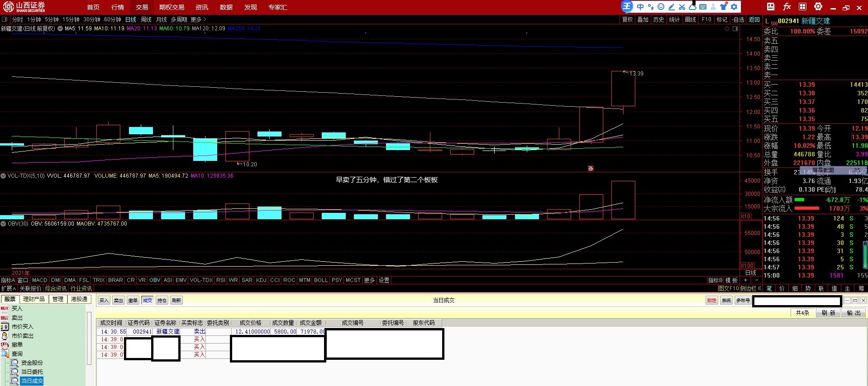Expand the 扩展 panel arrow
Viewport: 868px width, 386px height.
pos(9,288)
